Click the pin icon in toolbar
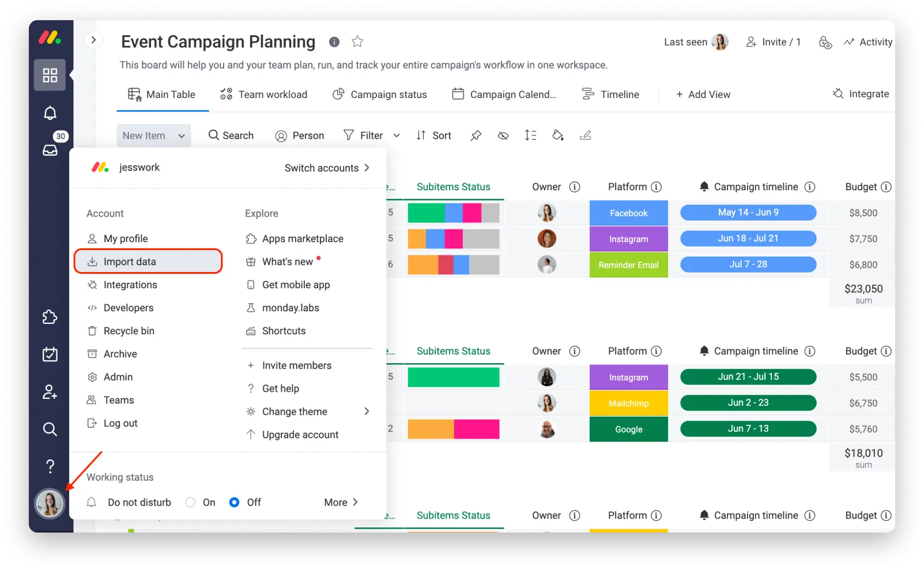The image size is (924, 570). (476, 135)
